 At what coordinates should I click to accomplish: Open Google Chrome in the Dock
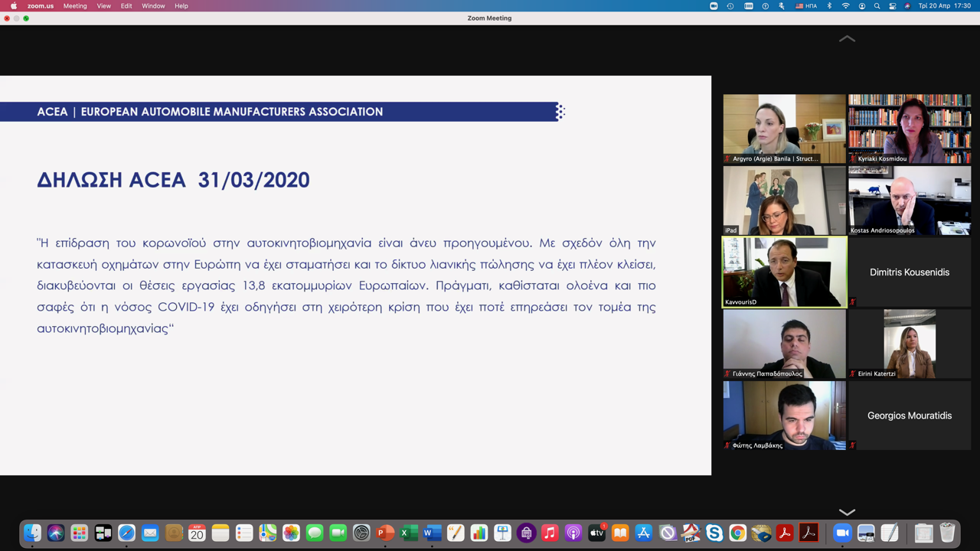737,533
